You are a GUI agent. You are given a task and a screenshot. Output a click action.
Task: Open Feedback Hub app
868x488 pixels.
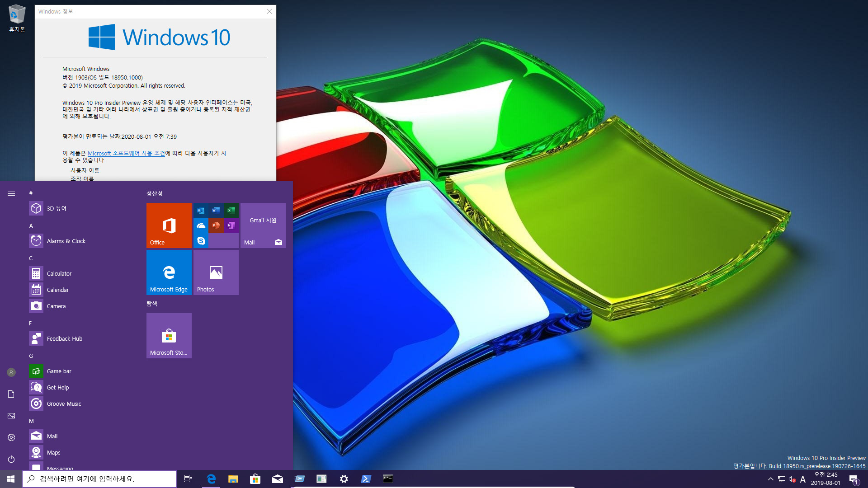(81, 338)
